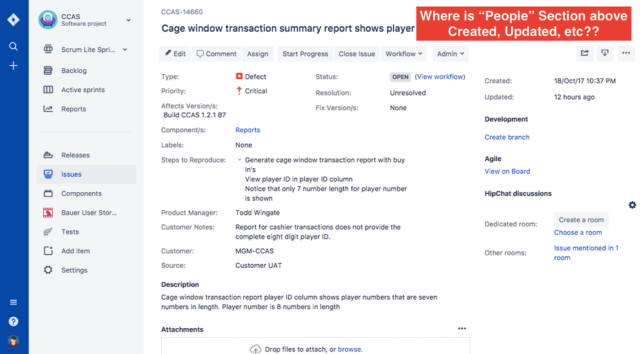Screen dimensions: 644x354
Task: Open the help question mark icon
Action: point(13,322)
